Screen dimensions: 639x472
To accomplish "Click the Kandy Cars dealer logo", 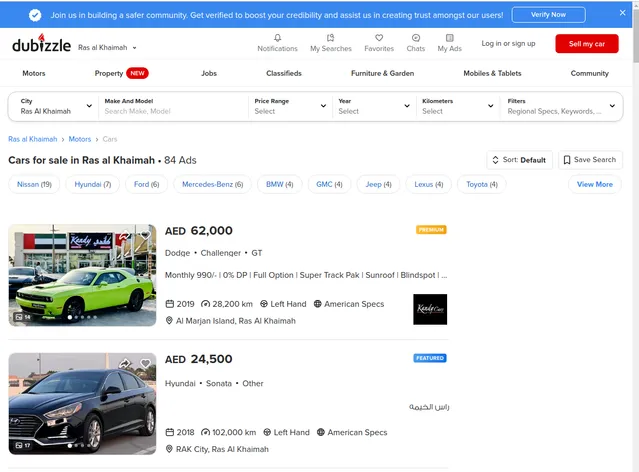I will pyautogui.click(x=430, y=309).
